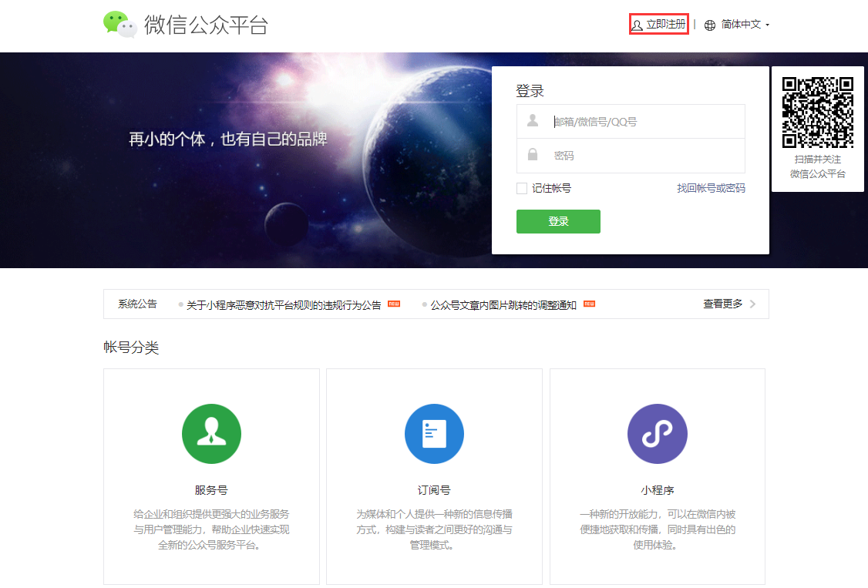Click the 订阅号 description paragraph
Viewport: 868px width, 588px height.
pos(434,529)
